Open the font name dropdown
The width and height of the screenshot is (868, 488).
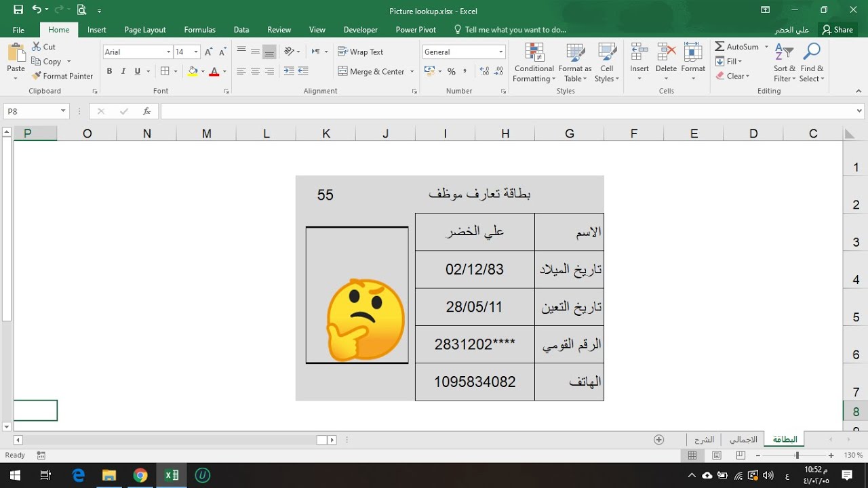[168, 52]
